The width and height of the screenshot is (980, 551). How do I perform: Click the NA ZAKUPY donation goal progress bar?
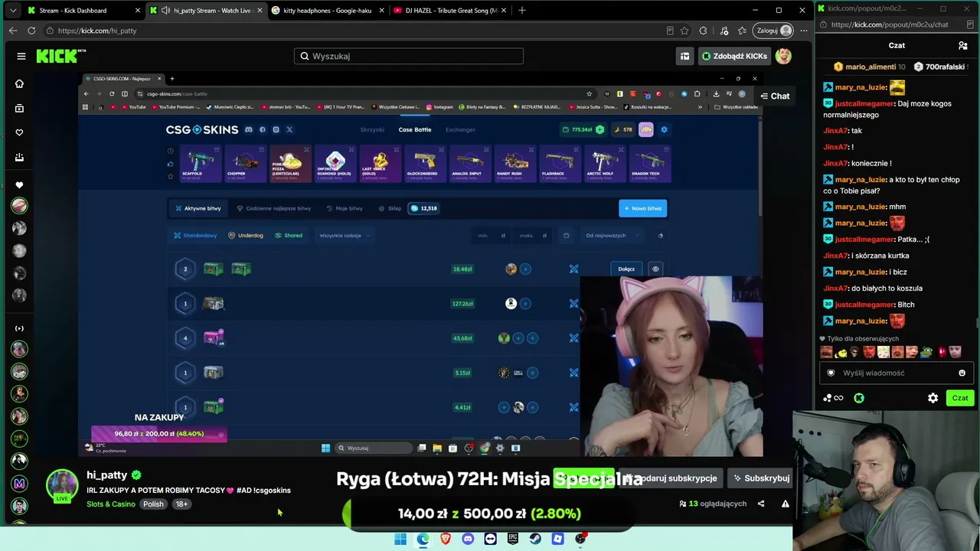point(158,434)
